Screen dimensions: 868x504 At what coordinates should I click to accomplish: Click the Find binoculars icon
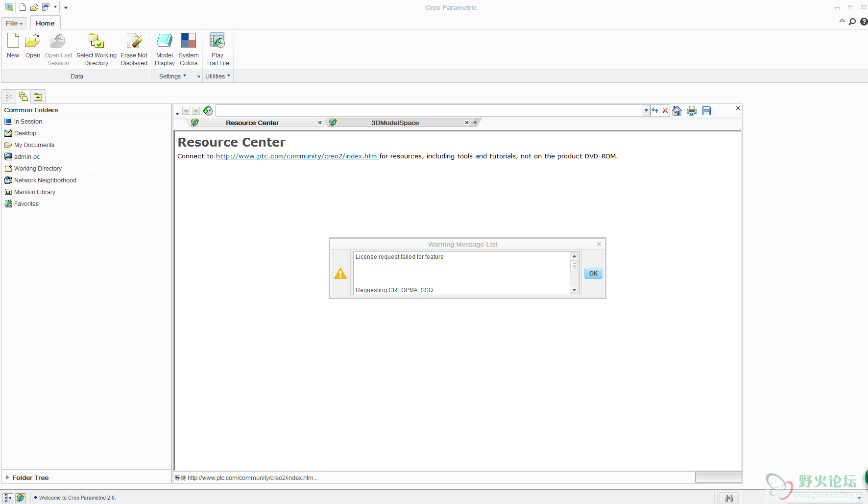tap(729, 498)
